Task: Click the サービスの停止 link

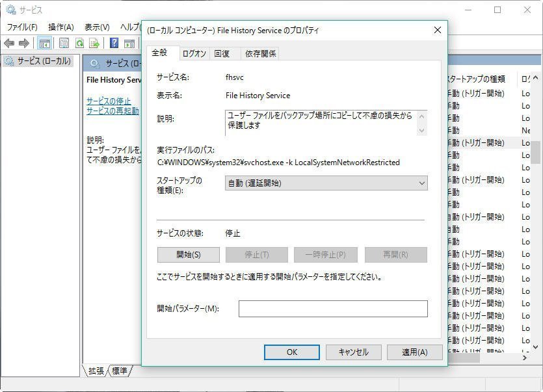Action: pos(109,101)
